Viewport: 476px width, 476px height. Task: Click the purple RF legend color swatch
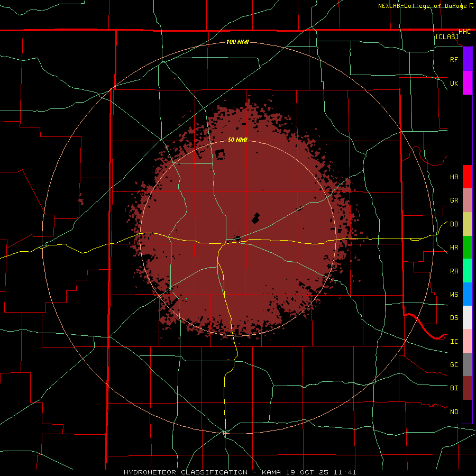[467, 59]
